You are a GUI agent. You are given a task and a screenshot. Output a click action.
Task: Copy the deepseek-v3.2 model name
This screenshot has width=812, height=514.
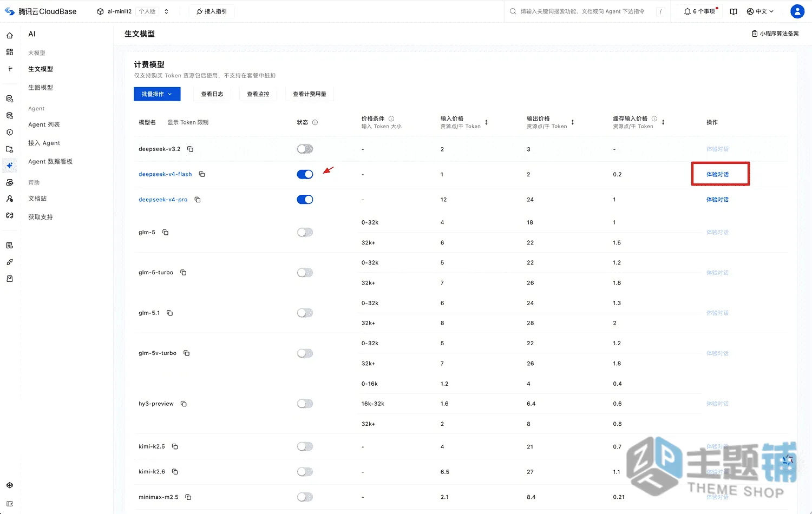(191, 149)
